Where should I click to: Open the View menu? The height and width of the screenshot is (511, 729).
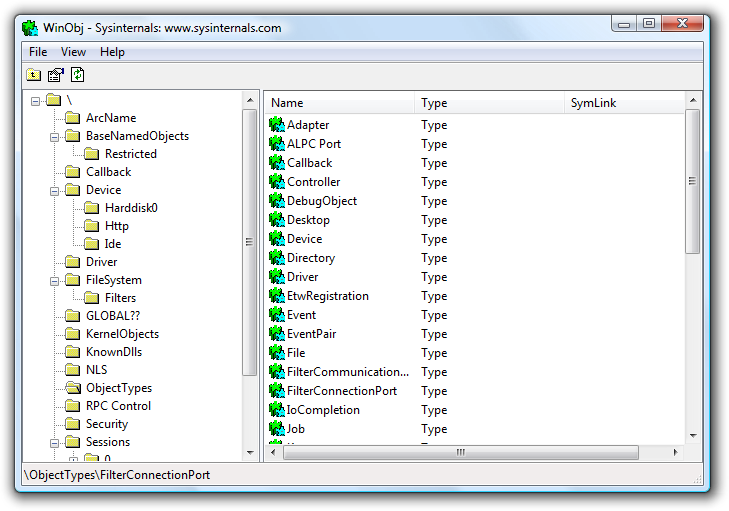73,52
